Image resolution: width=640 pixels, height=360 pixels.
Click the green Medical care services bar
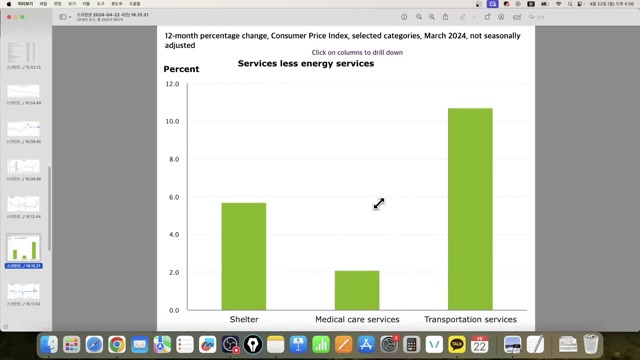click(357, 290)
